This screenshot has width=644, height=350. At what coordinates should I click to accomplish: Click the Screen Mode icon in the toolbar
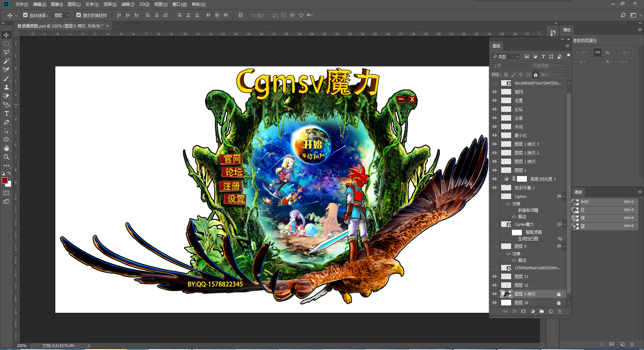click(6, 202)
